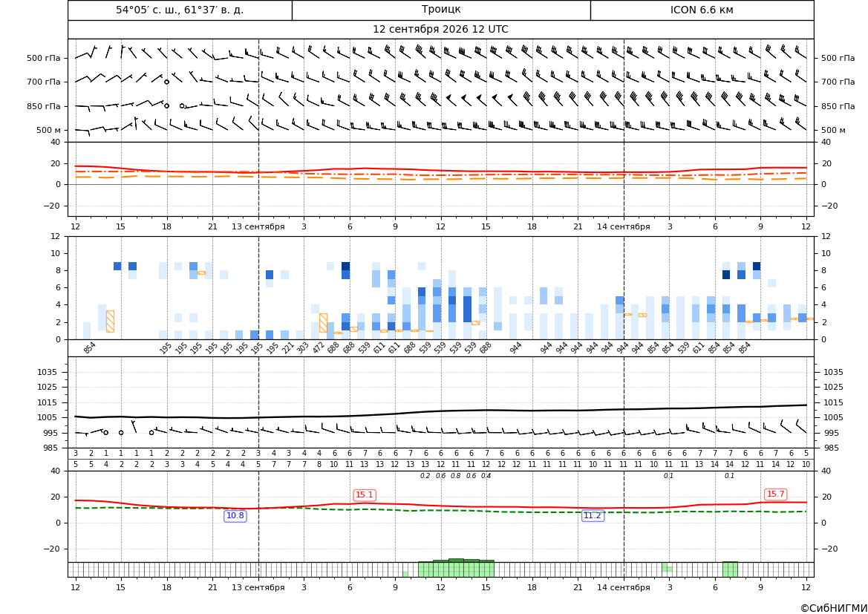Click the ICON 6.6 км model header

tap(702, 10)
